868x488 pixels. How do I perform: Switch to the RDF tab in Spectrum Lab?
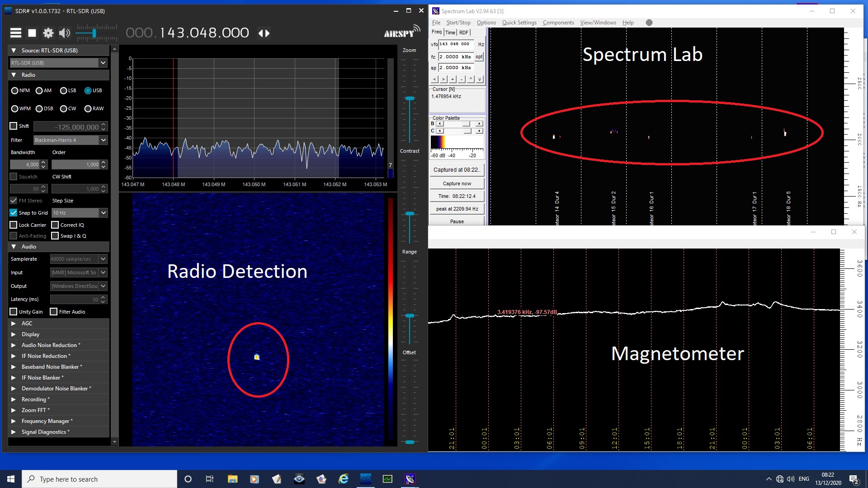[x=464, y=33]
